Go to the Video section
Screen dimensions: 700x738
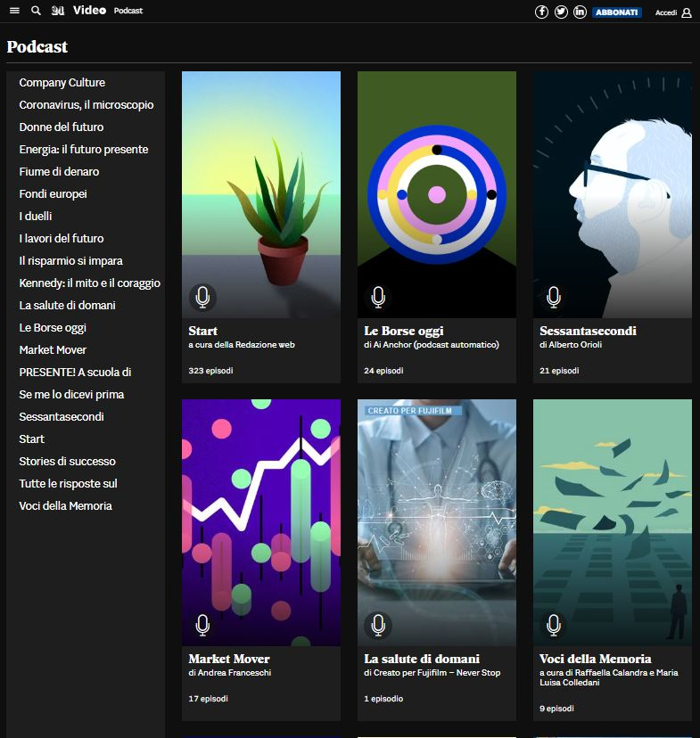click(89, 11)
